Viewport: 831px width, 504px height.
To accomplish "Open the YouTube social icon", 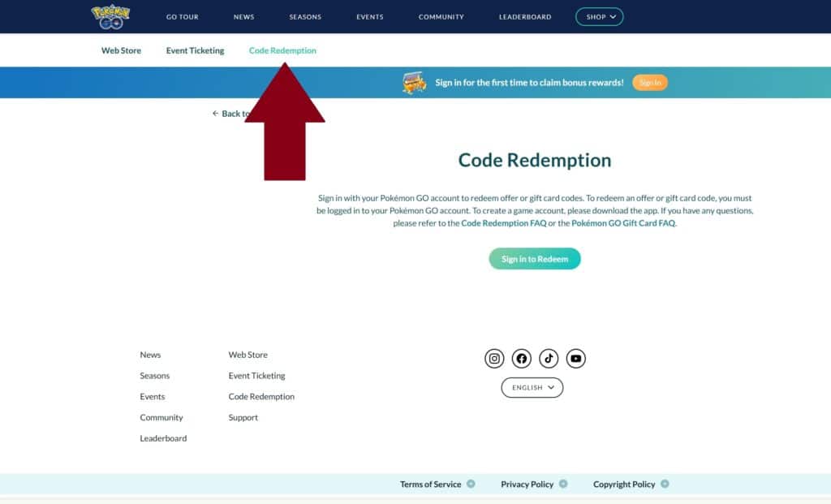I will [x=575, y=358].
